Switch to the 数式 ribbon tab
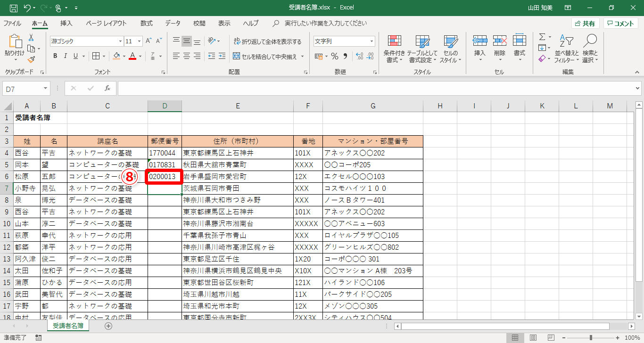 (x=147, y=23)
